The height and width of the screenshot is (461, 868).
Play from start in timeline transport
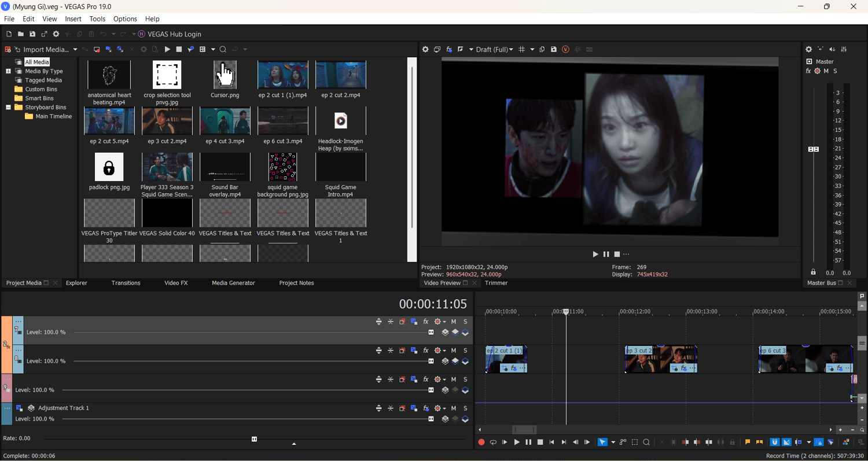coord(505,442)
